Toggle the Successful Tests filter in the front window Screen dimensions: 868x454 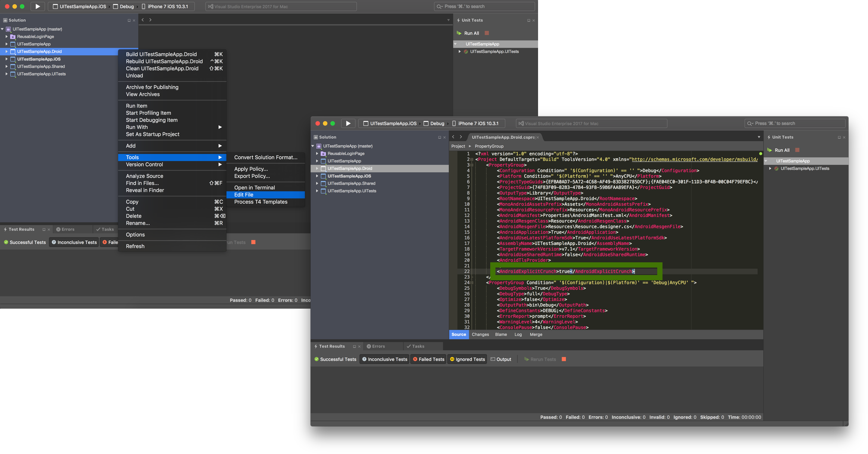coord(335,359)
